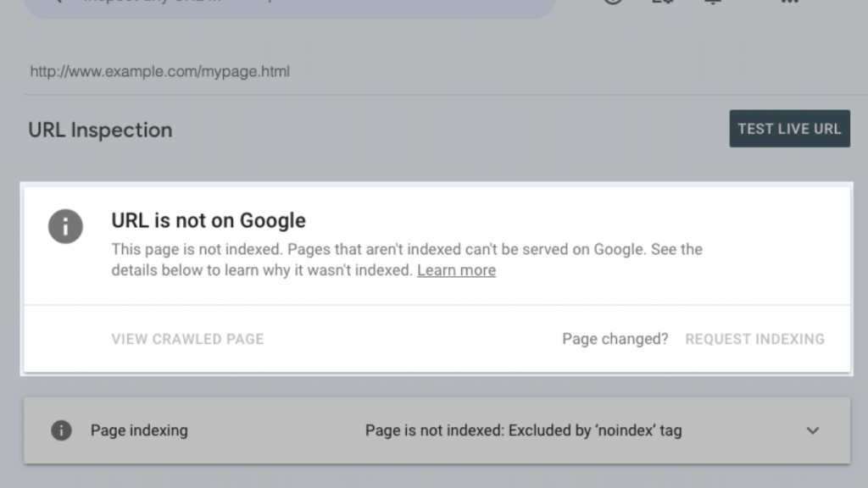Click the Page indexing row label
The width and height of the screenshot is (868, 488).
pyautogui.click(x=139, y=430)
